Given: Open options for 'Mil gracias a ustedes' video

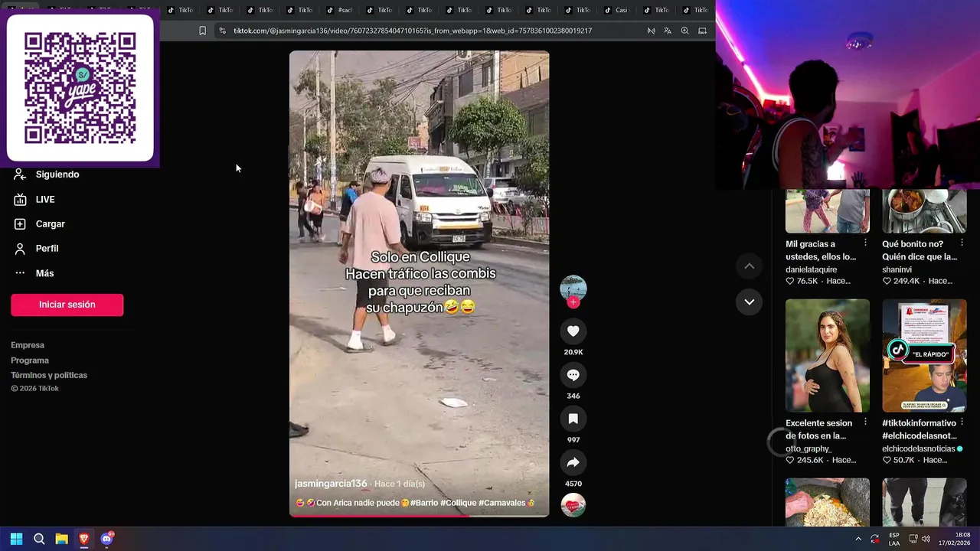Looking at the screenshot, I should [x=865, y=243].
